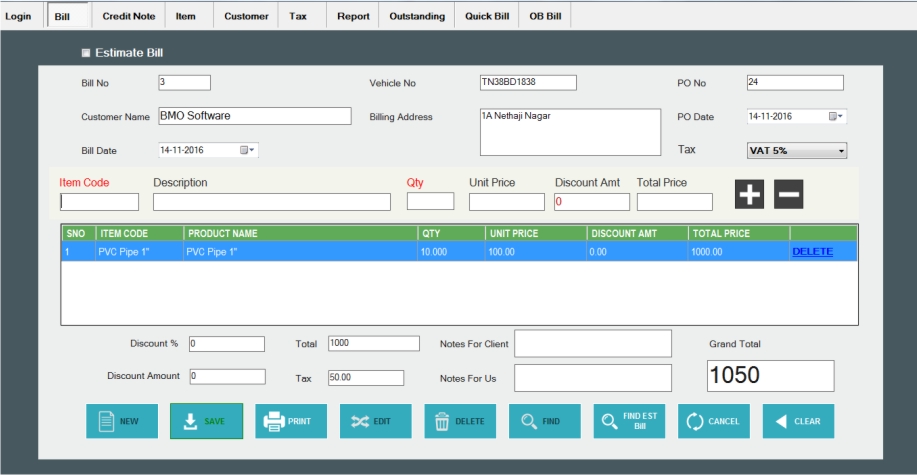917x475 pixels.
Task: Select the Bill tab
Action: [x=68, y=16]
